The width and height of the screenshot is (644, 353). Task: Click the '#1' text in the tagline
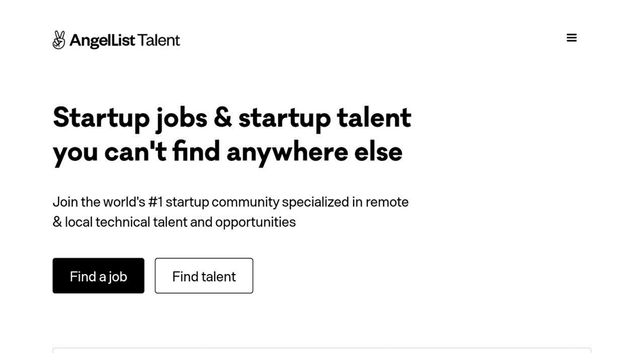(155, 202)
